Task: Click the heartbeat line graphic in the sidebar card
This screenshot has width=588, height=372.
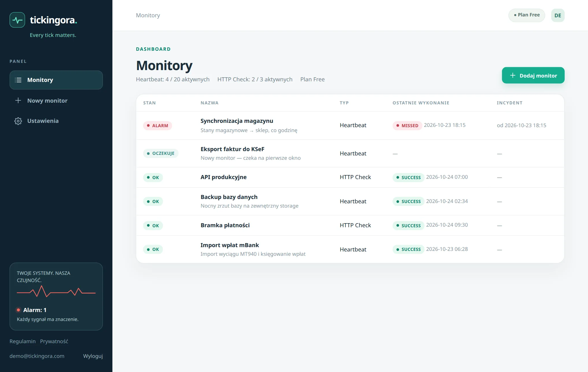Action: [x=56, y=291]
